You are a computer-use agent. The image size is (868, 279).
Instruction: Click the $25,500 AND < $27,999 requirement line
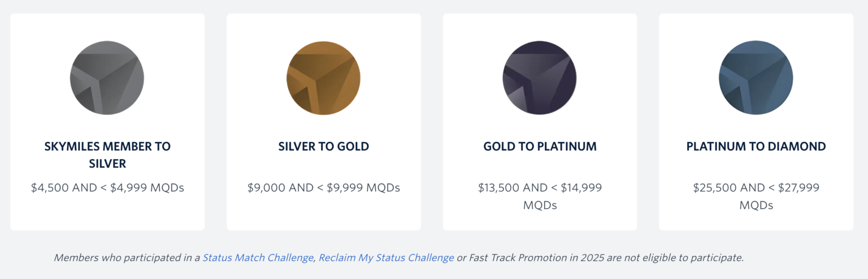coord(756,188)
